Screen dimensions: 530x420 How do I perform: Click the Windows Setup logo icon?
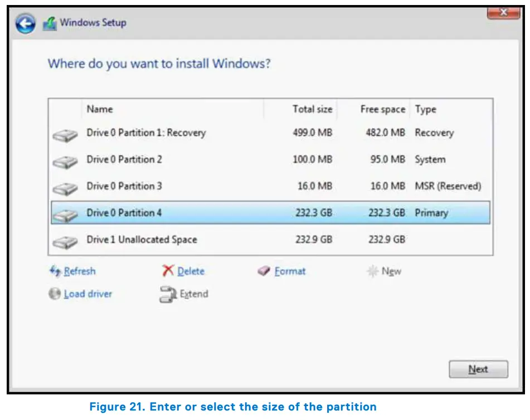pos(50,22)
